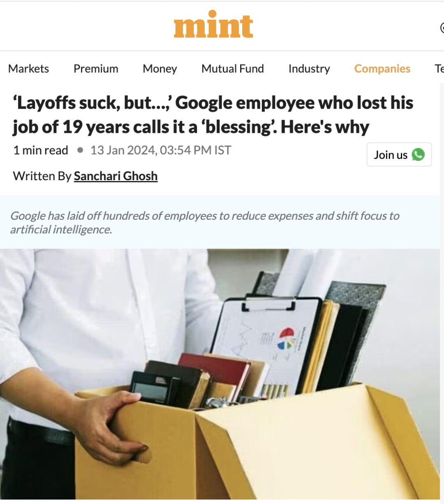Image resolution: width=444 pixels, height=504 pixels.
Task: Click the italic summary about Google layoffs
Action: coord(205,223)
